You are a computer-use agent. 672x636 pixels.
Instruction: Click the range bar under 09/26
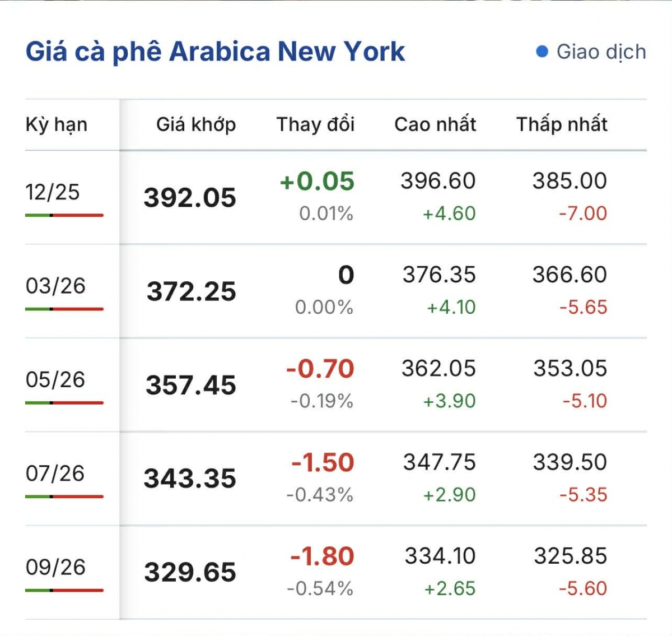point(64,590)
